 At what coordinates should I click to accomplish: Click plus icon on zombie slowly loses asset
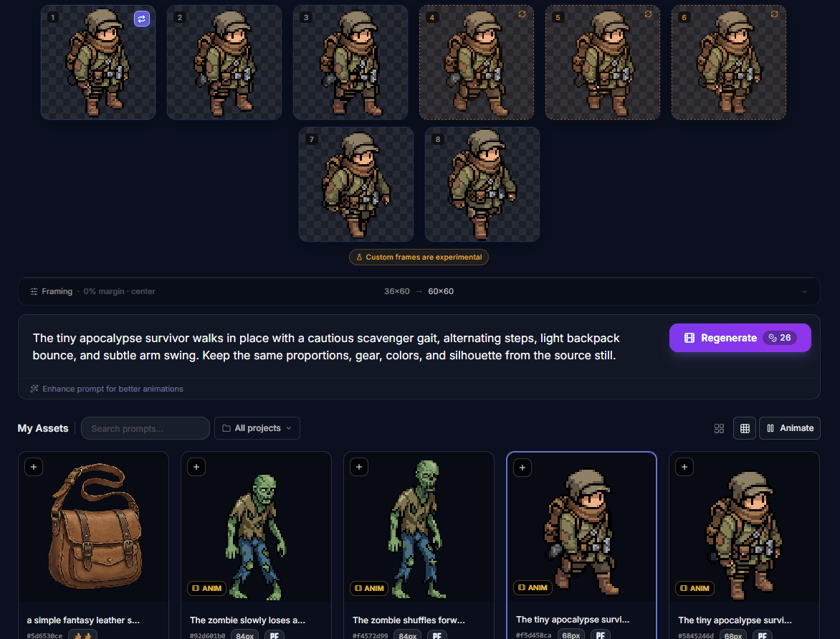click(x=197, y=467)
